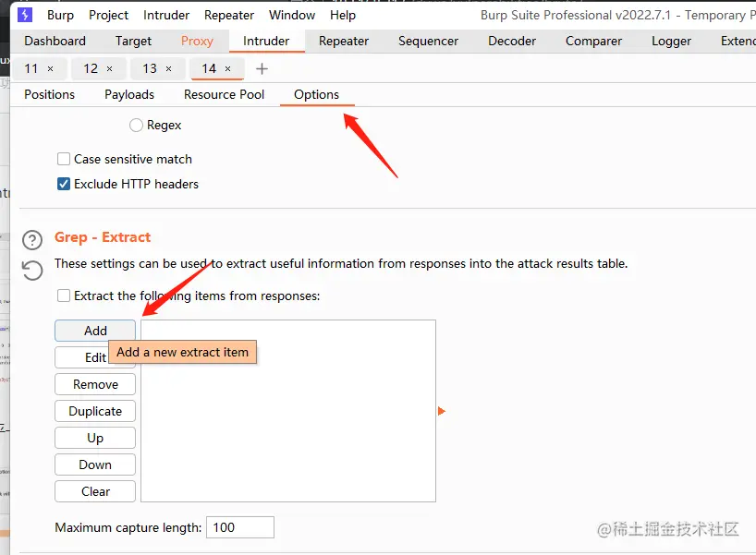Switch to the Dashboard tab
This screenshot has height=555, width=756.
point(55,41)
